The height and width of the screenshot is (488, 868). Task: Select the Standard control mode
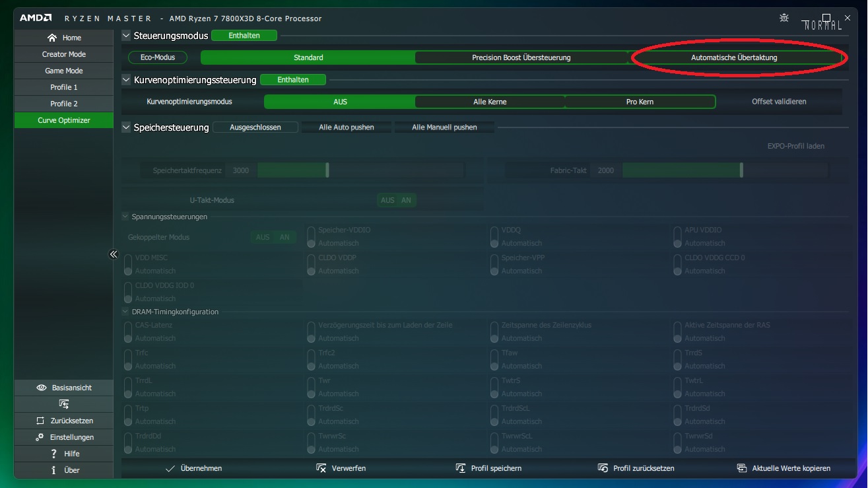[308, 57]
